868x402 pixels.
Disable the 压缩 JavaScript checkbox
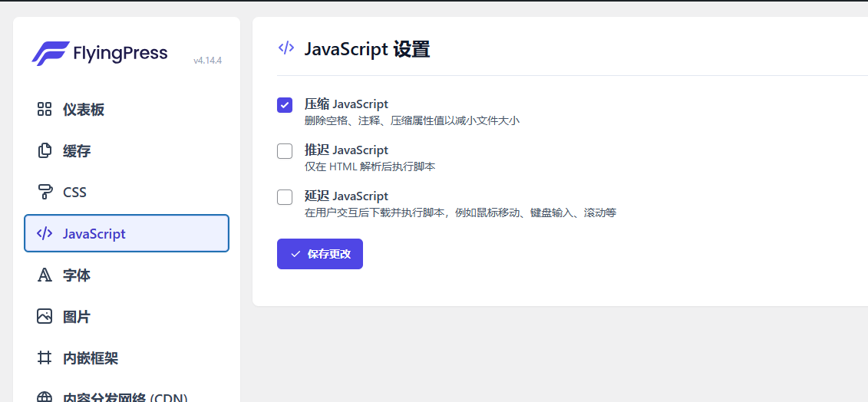pos(285,105)
